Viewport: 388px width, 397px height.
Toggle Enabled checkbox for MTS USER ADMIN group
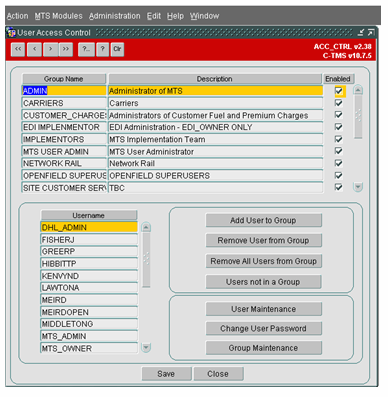pos(339,151)
